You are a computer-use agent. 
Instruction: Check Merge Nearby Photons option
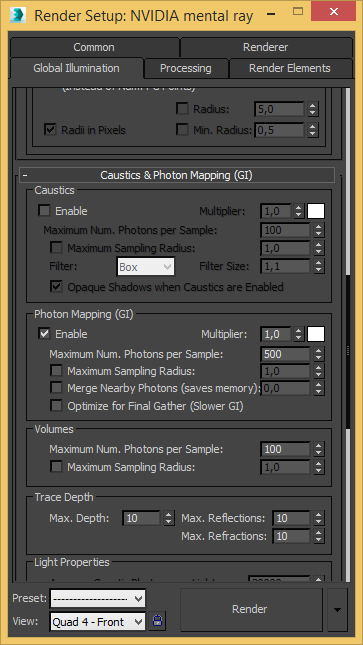click(x=56, y=388)
